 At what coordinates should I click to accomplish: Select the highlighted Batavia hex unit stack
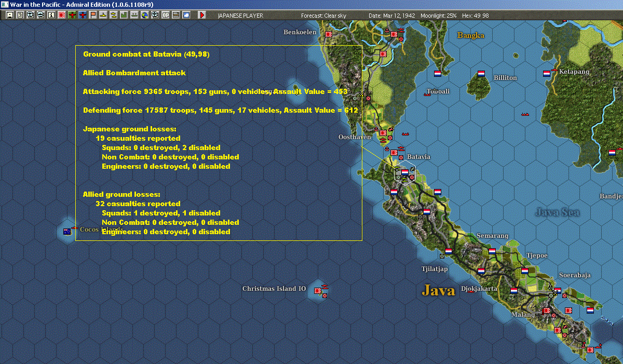coord(404,172)
